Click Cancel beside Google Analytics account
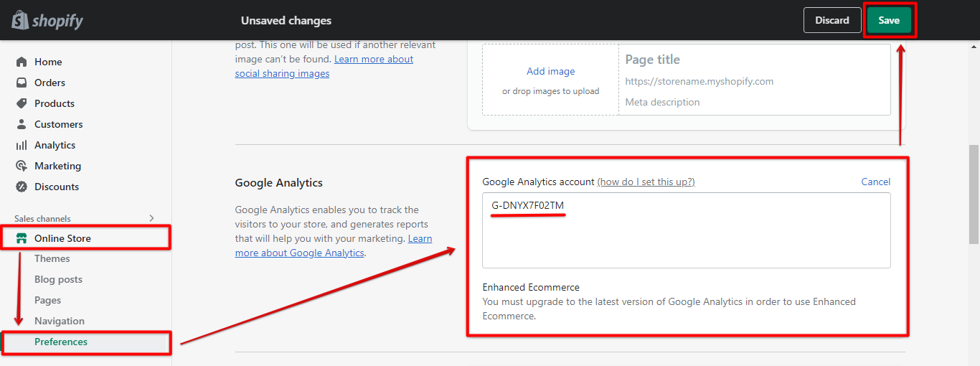980x366 pixels. pos(876,182)
